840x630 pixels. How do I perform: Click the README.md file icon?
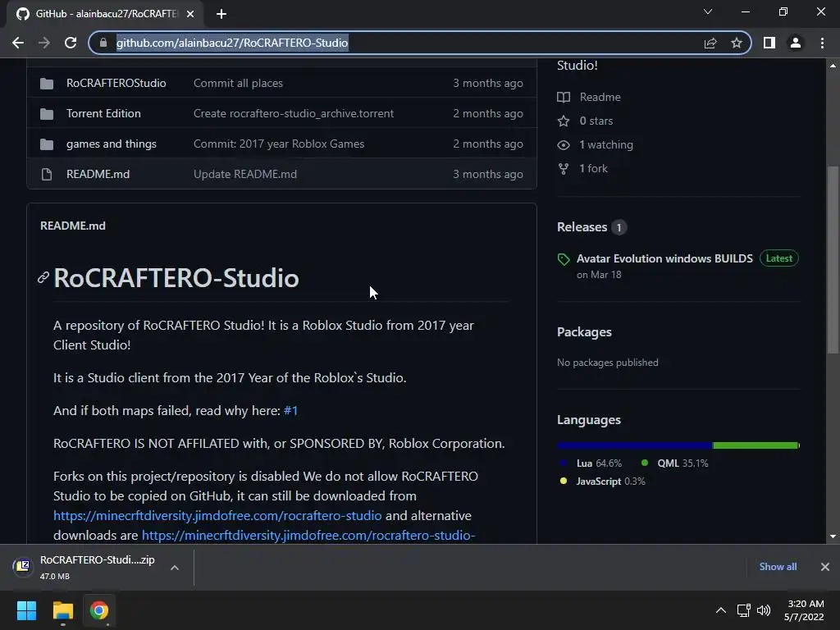(x=47, y=174)
